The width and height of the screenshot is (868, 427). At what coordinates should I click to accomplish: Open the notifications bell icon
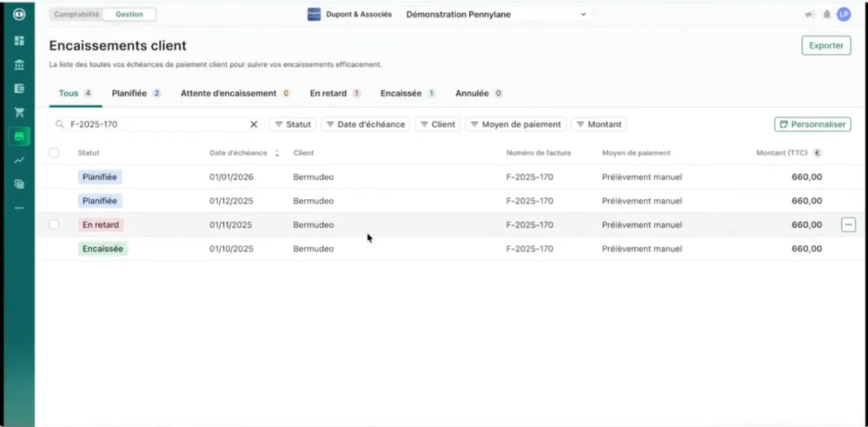[826, 15]
